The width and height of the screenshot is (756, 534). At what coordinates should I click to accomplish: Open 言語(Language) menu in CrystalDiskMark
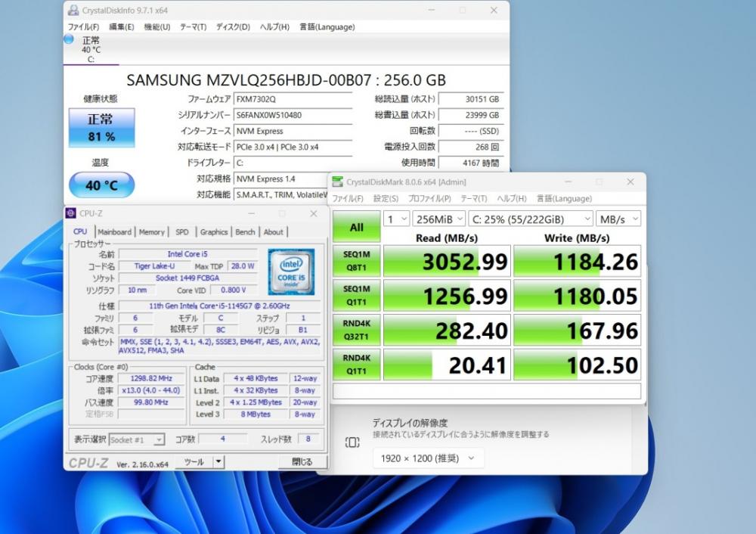tap(564, 198)
